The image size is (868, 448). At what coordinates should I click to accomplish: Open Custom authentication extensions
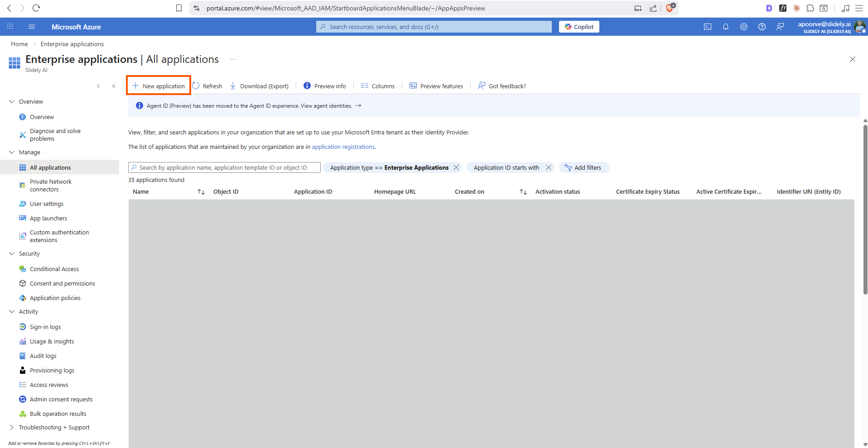59,236
